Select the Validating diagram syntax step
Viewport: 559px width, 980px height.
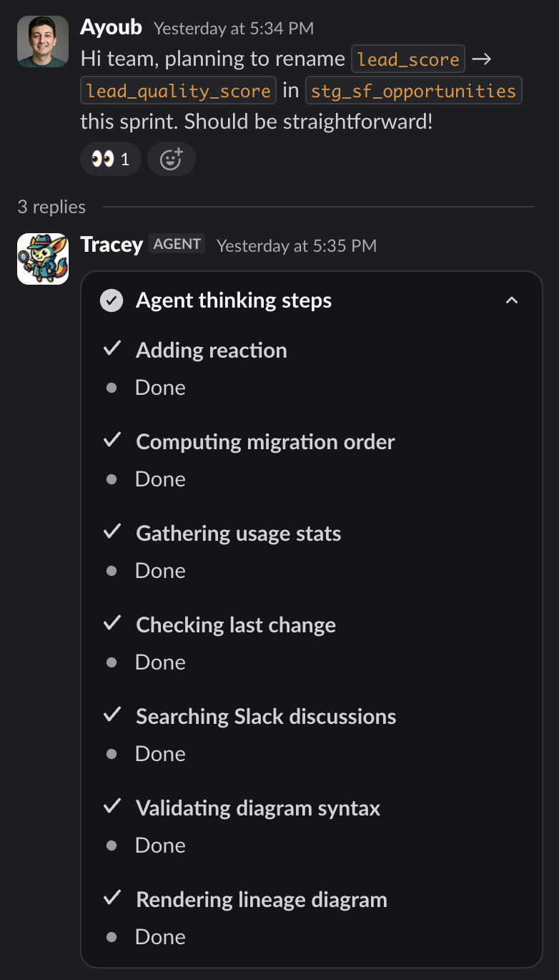[x=258, y=808]
